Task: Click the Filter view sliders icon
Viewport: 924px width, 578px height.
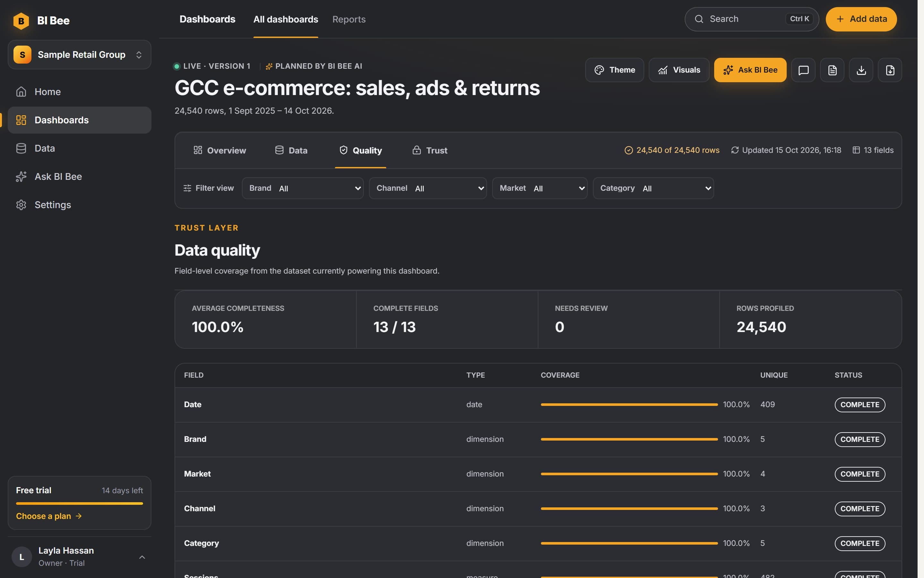Action: point(187,188)
